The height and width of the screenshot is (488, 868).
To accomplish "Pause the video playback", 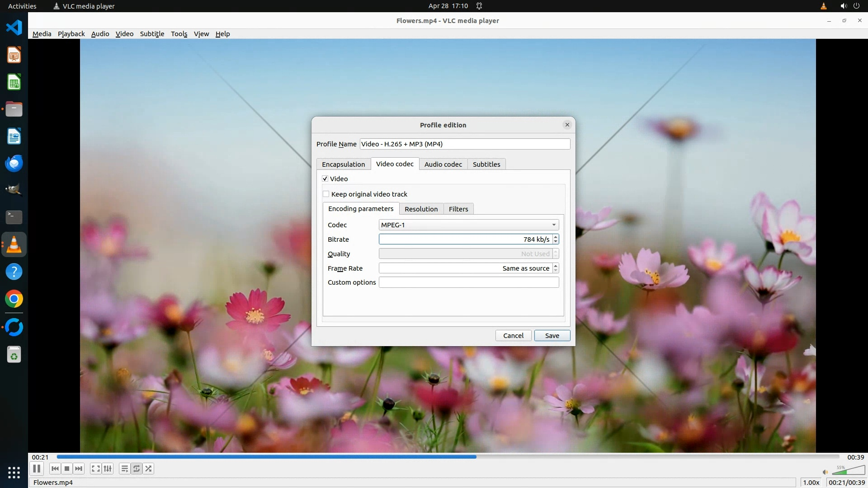I will click(37, 469).
